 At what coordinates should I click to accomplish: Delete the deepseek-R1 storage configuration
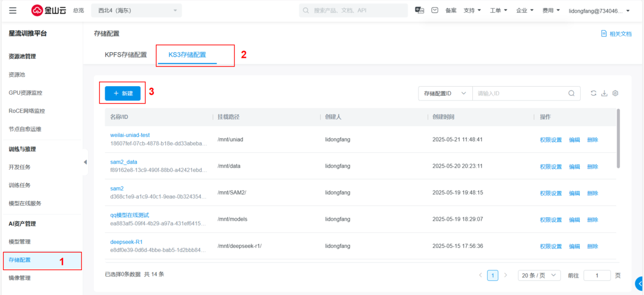point(592,246)
